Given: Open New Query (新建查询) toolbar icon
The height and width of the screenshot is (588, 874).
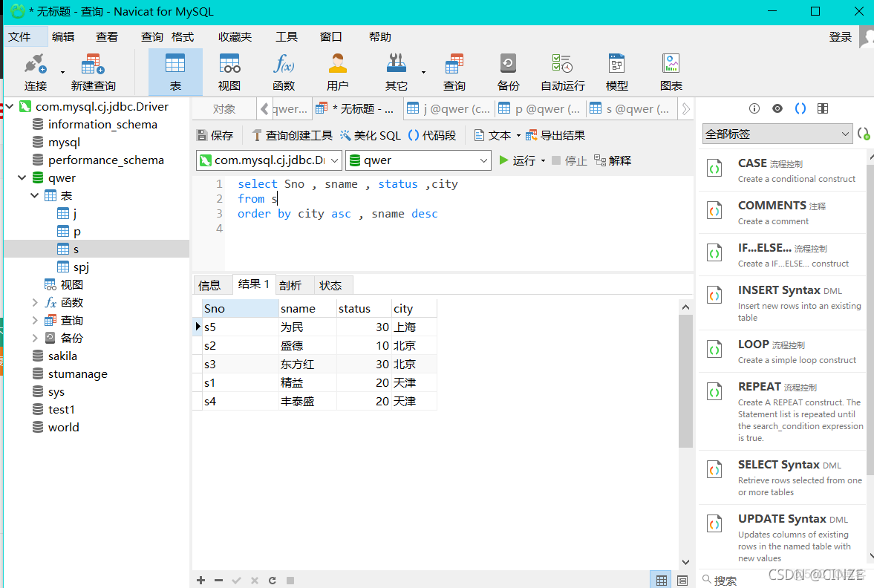Looking at the screenshot, I should (93, 72).
